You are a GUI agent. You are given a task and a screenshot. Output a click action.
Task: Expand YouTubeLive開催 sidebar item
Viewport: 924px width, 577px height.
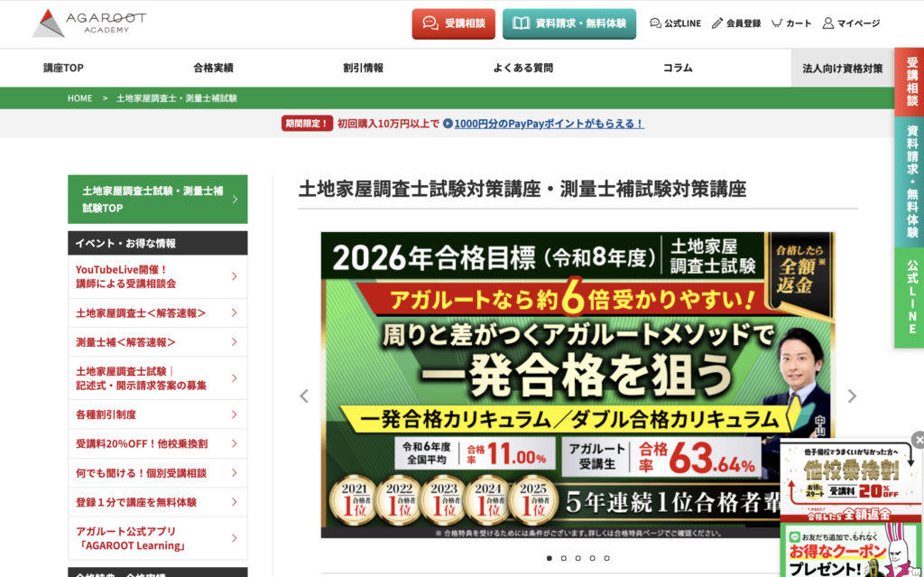[x=157, y=276]
